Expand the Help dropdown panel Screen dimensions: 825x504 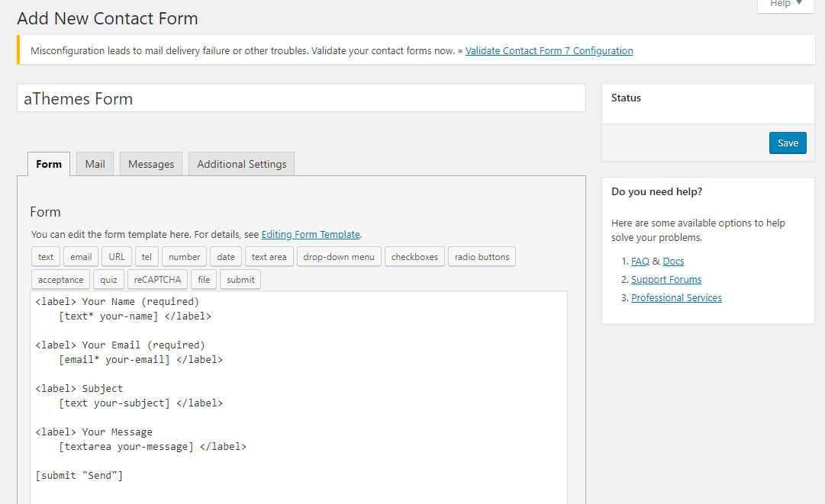click(786, 5)
